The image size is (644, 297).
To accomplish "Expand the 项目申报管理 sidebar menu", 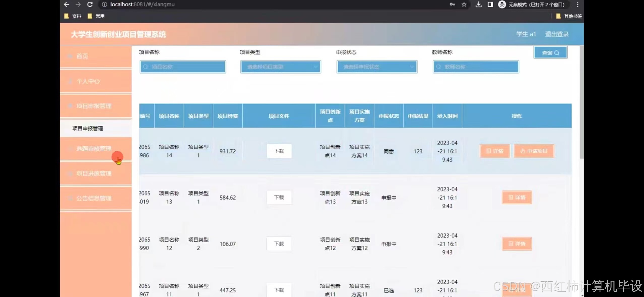I will pyautogui.click(x=94, y=106).
